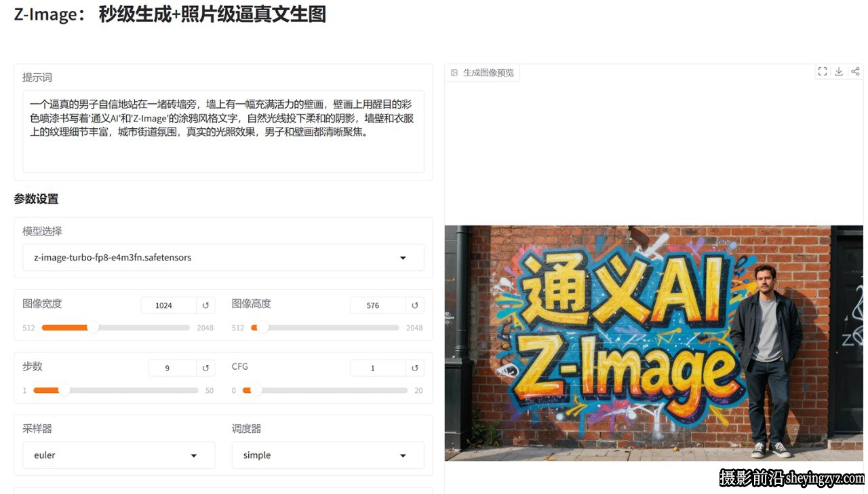Click the 图像宽度 number field showing 1024
868x494 pixels.
coord(169,305)
